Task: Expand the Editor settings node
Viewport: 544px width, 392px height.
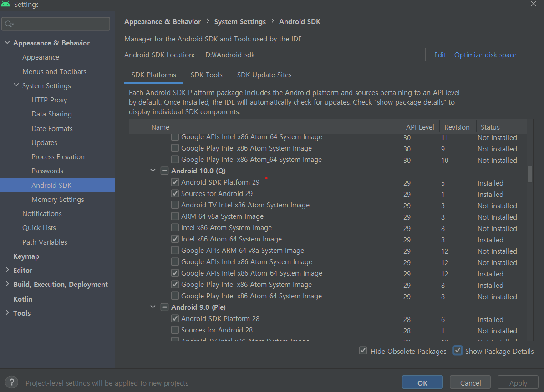Action: pyautogui.click(x=7, y=270)
